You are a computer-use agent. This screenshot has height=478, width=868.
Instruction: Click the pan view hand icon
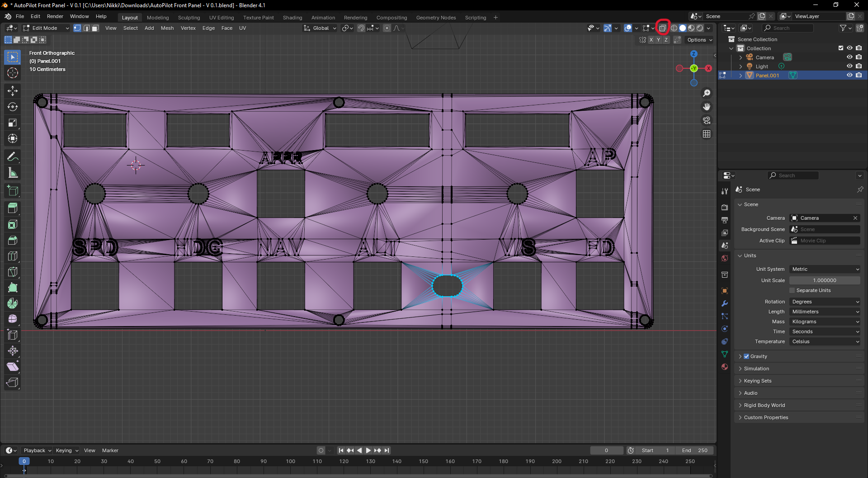coord(707,107)
